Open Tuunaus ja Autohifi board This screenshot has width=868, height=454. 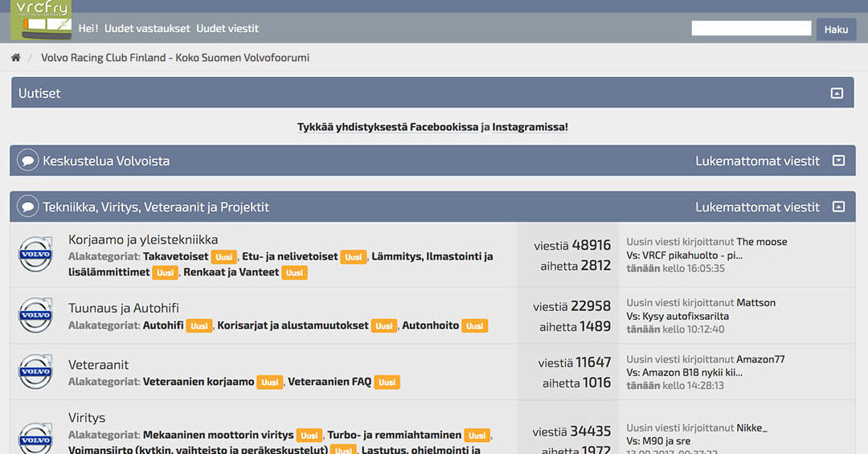124,308
